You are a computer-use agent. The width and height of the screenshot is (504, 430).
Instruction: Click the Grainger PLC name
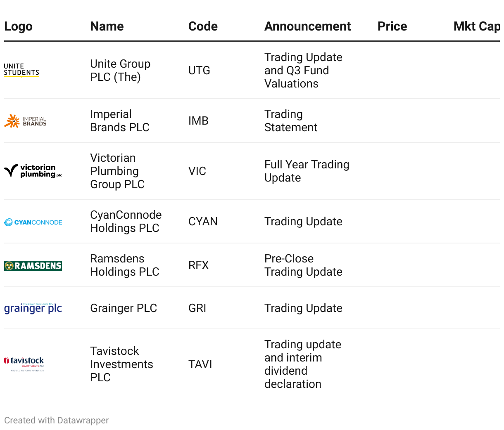pos(124,308)
